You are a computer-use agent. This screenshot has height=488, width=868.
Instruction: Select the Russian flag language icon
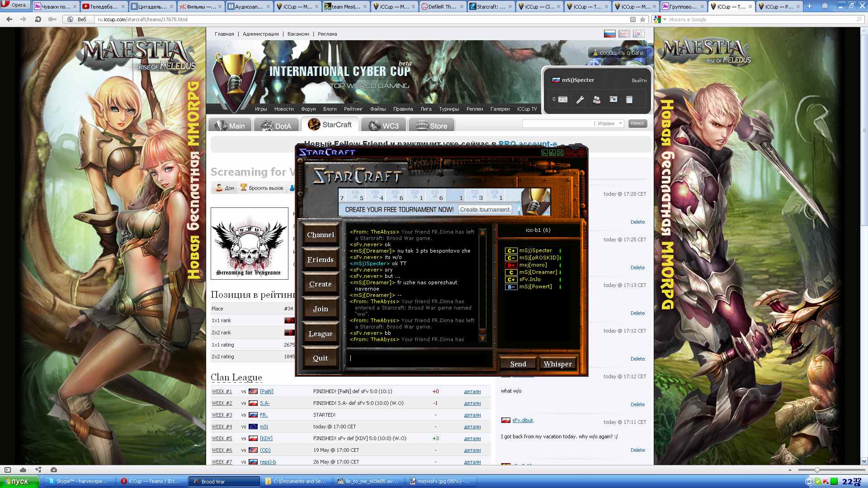coord(610,34)
